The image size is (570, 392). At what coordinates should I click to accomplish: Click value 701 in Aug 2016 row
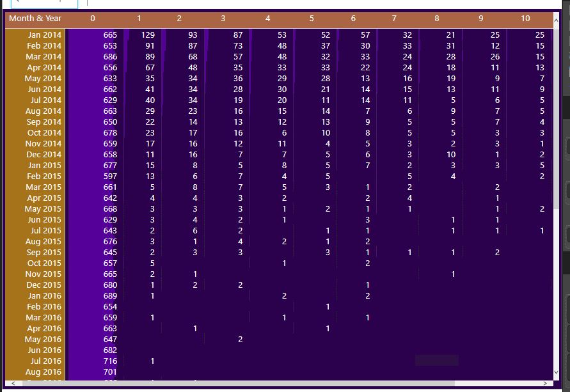[110, 372]
